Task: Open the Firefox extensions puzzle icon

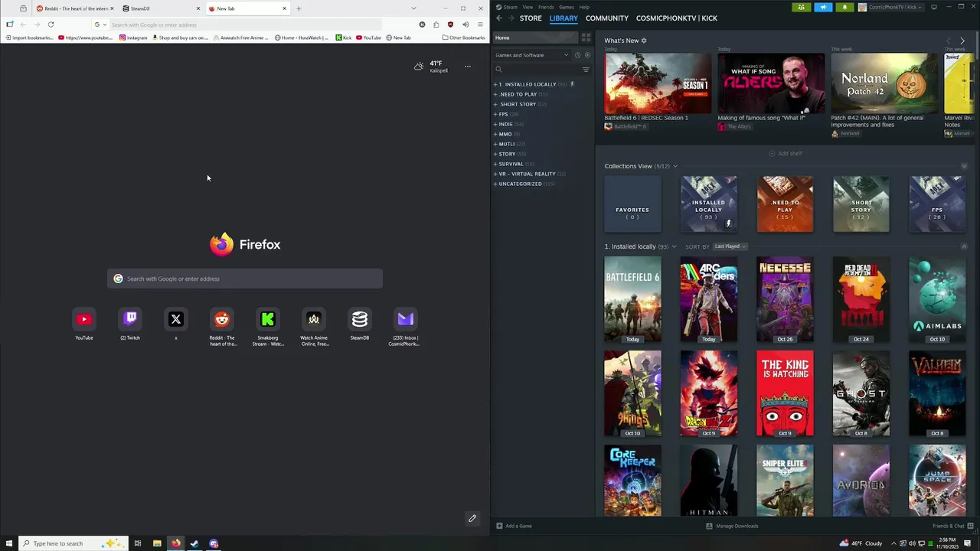Action: 436,24
